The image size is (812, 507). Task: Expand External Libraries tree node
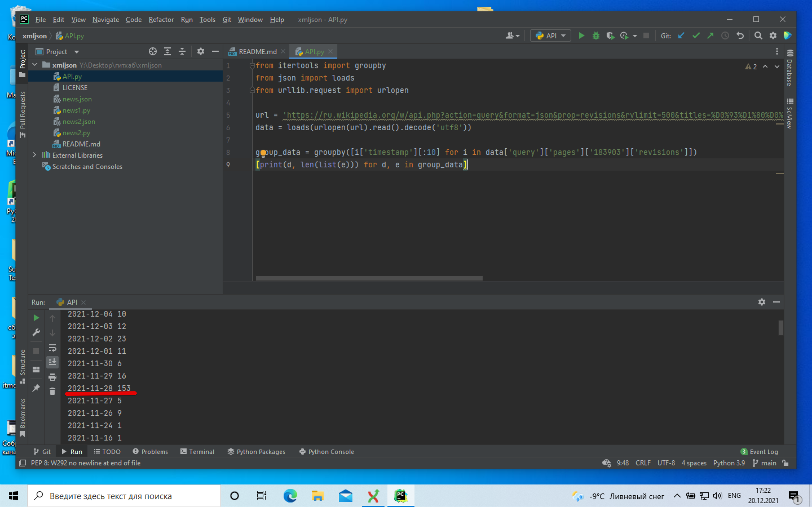tap(35, 155)
